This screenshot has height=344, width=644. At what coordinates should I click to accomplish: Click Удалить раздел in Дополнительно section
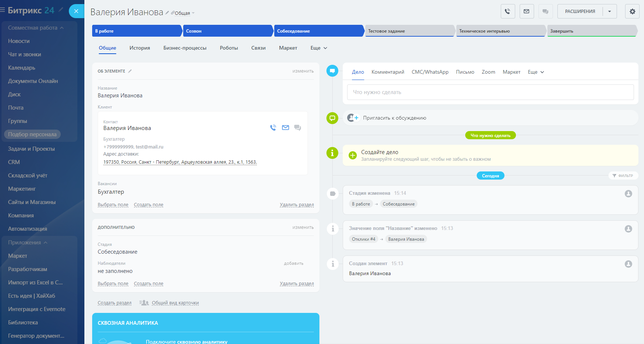point(296,284)
